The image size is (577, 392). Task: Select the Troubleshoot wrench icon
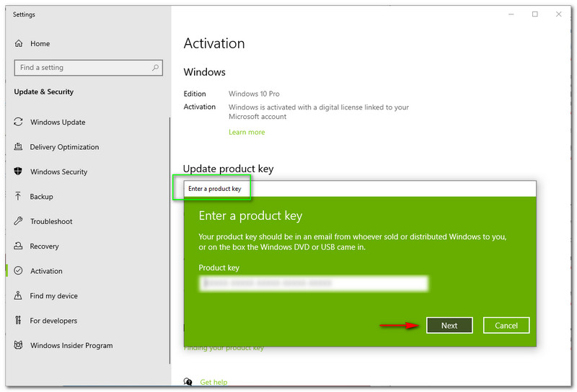point(19,221)
